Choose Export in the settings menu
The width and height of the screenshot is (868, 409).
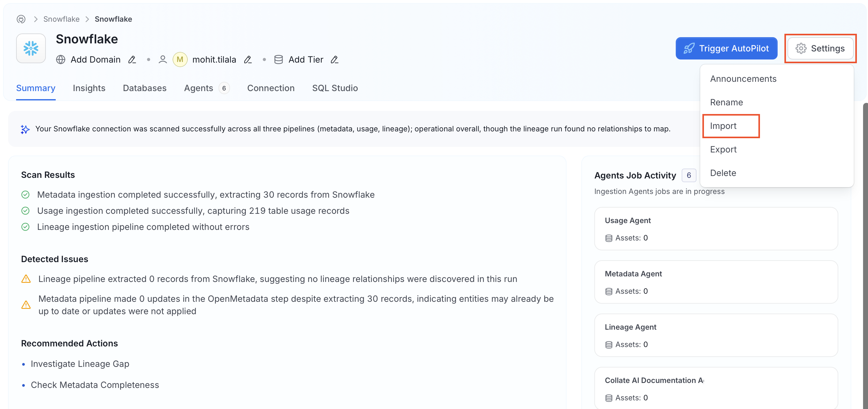[777, 149]
